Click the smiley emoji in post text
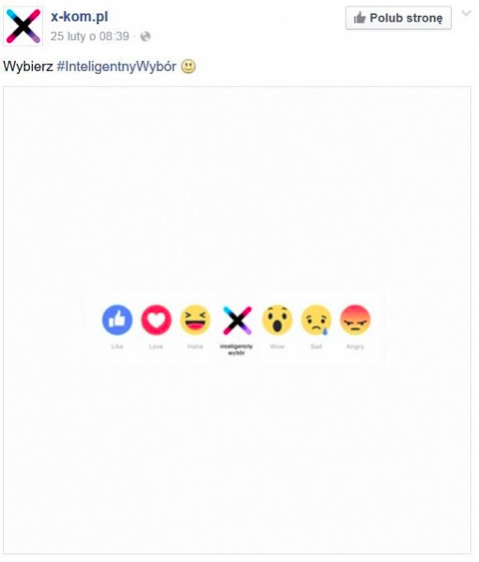Screen dimensions: 479x562 (x=188, y=67)
